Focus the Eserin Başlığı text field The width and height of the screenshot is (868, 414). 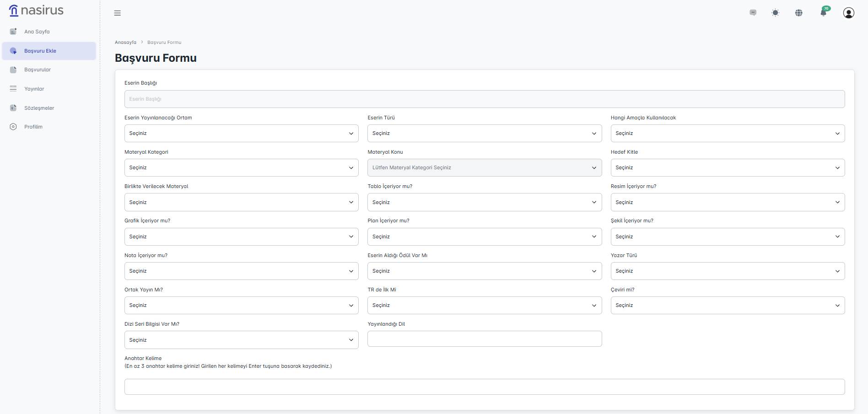(x=484, y=99)
